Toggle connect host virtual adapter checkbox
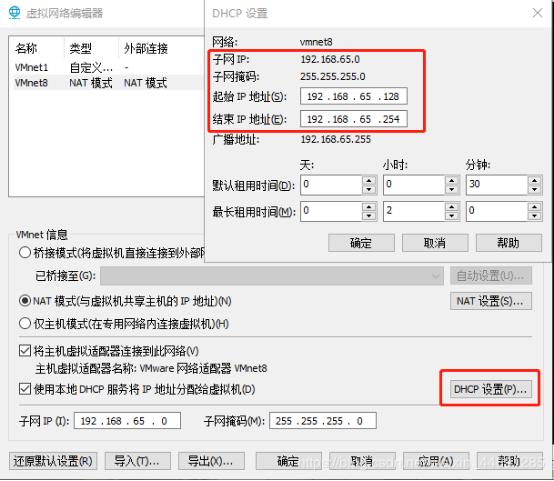This screenshot has height=481, width=554. click(25, 351)
